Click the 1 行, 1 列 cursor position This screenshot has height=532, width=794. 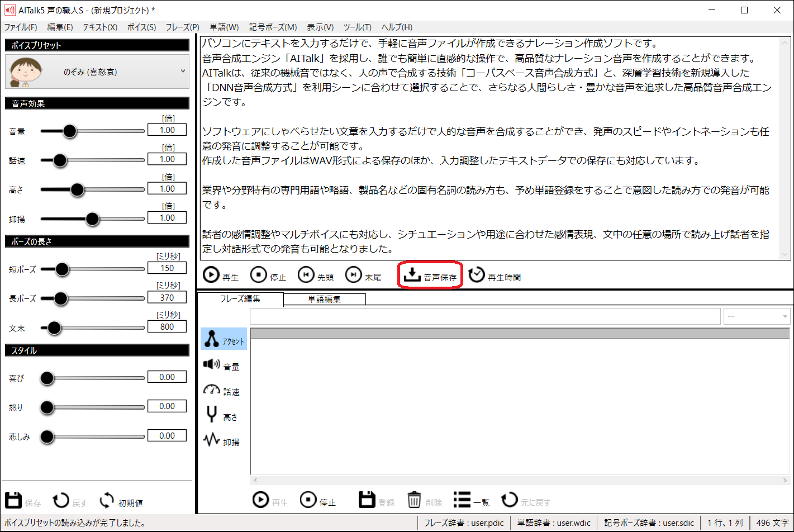click(x=725, y=523)
